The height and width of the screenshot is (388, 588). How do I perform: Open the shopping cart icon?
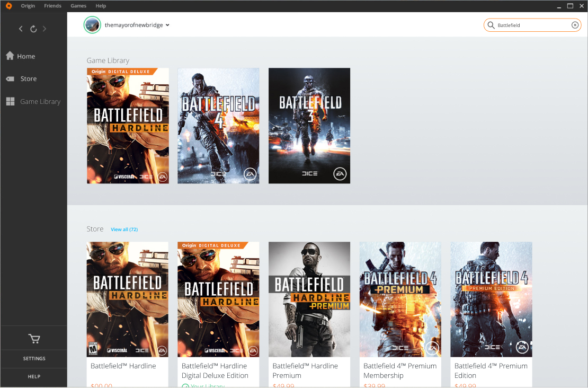coord(34,339)
